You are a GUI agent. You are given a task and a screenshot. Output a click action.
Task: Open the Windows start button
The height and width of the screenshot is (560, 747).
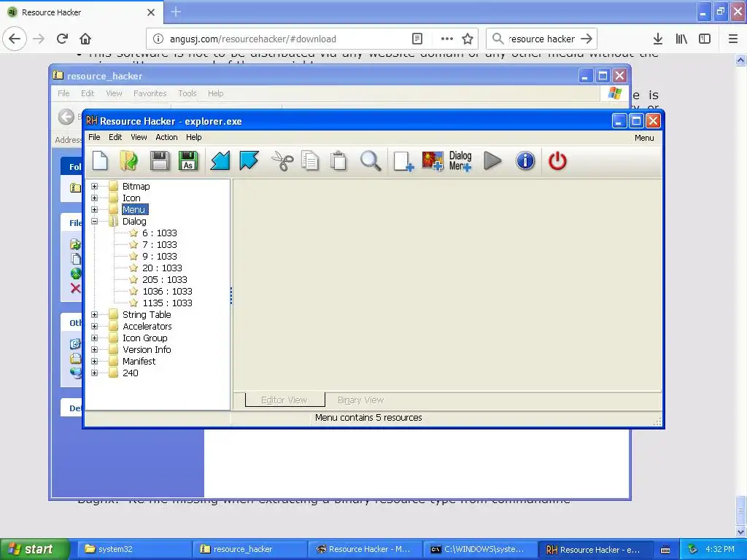pyautogui.click(x=34, y=549)
